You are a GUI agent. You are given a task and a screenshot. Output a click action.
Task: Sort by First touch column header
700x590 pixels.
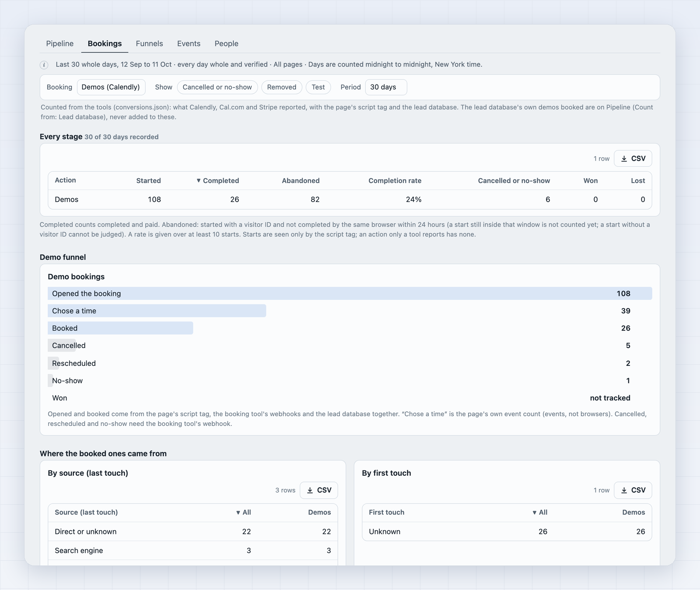(386, 513)
